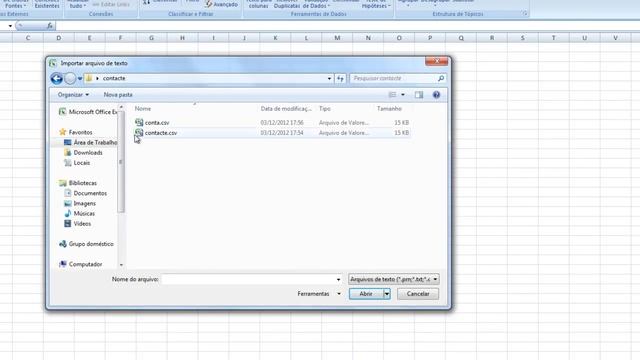Refresh the contacte folder listing
The image size is (640, 360).
(340, 78)
